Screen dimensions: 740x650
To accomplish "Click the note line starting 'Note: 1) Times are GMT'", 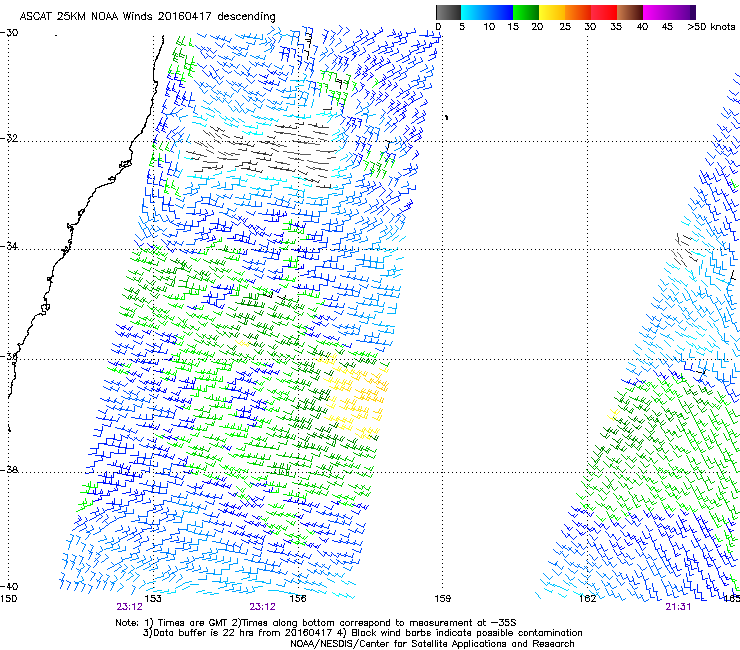I will (x=316, y=623).
